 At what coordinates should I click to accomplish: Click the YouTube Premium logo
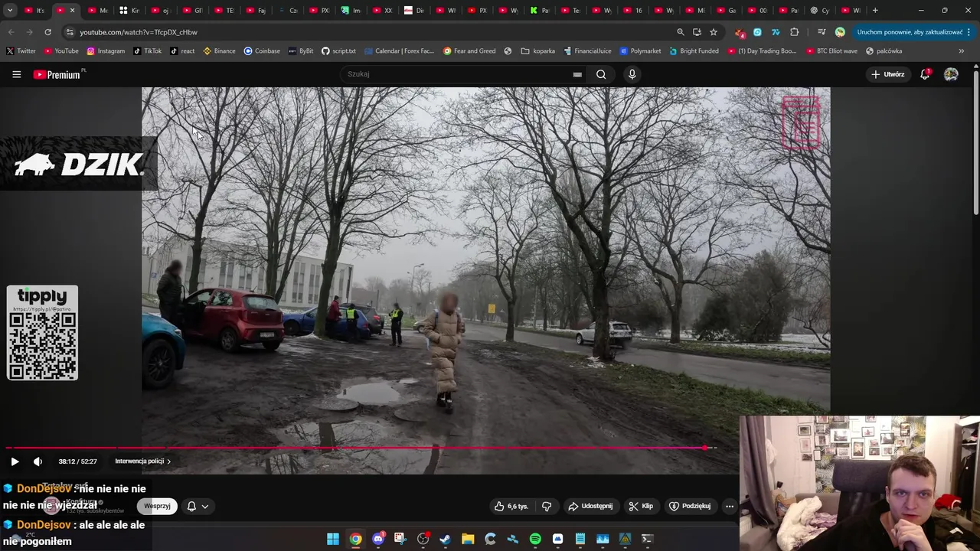57,74
